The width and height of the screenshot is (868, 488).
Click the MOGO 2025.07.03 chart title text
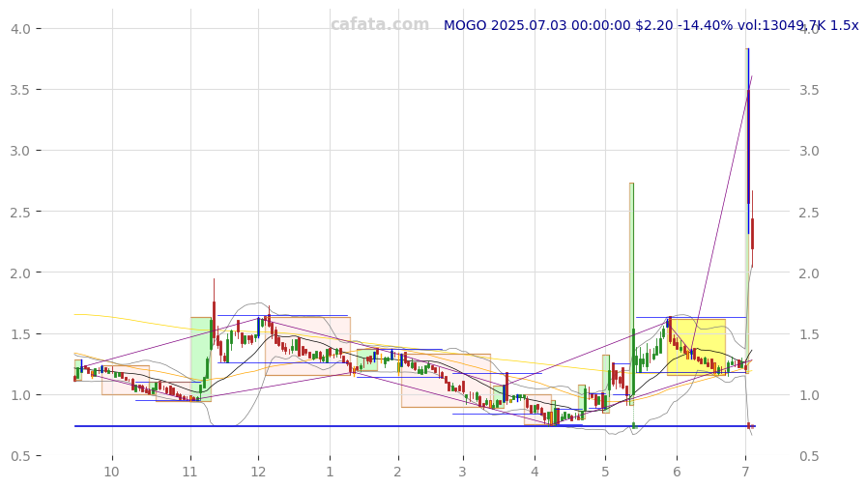point(651,25)
